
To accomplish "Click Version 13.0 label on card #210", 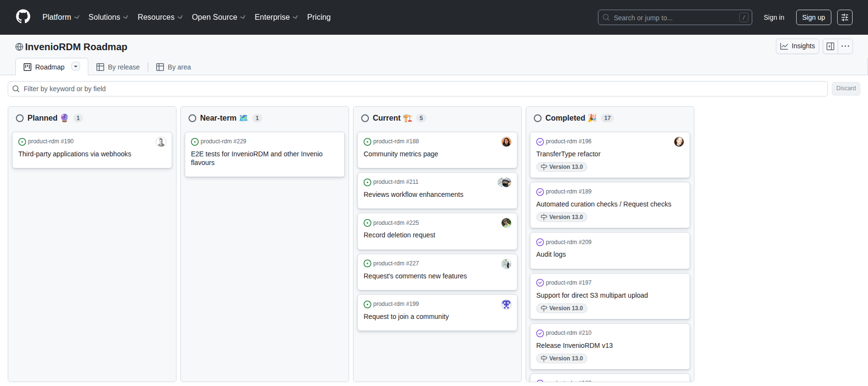I will coord(562,358).
